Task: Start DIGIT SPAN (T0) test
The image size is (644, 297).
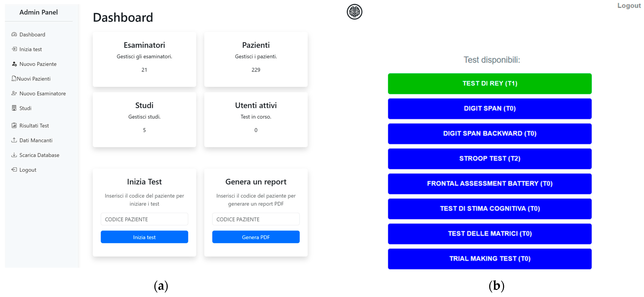Action: pyautogui.click(x=490, y=108)
